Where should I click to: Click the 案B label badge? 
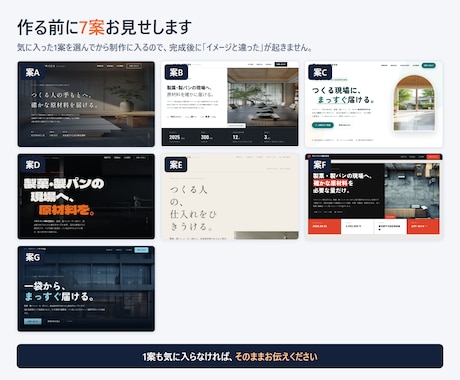(x=176, y=72)
